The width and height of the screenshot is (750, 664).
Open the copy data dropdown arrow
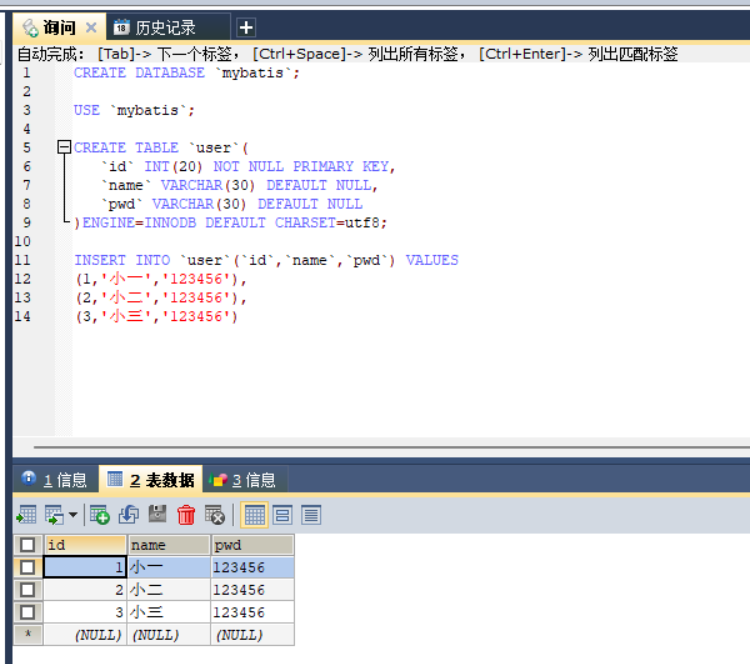click(73, 515)
